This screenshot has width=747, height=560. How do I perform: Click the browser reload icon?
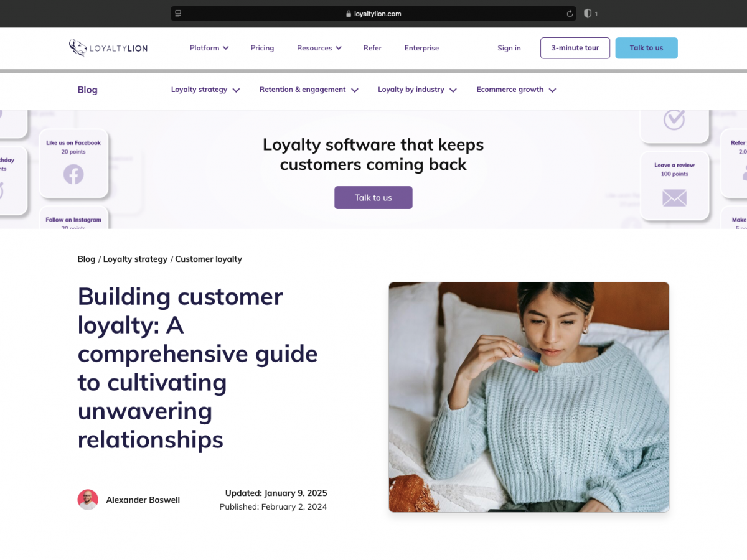pyautogui.click(x=570, y=14)
